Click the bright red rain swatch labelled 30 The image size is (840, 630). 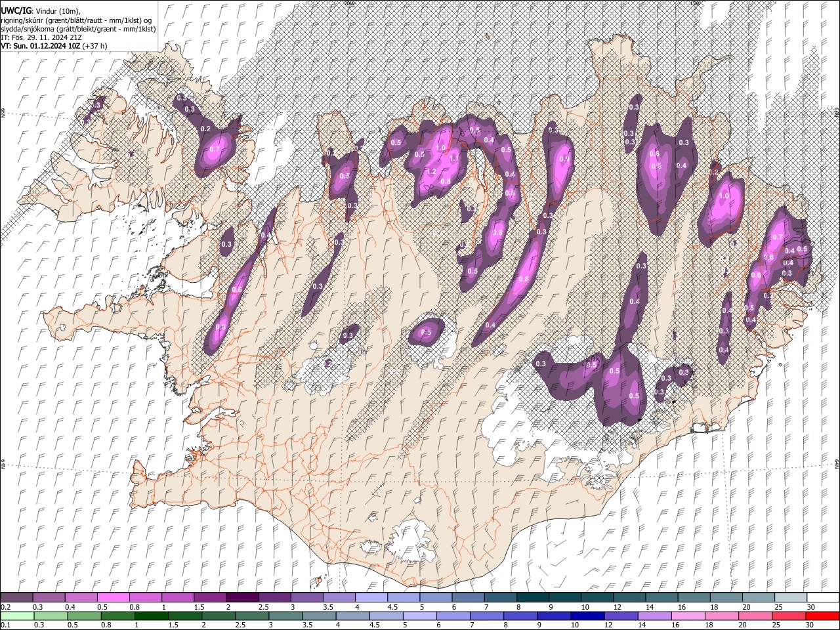pyautogui.click(x=822, y=616)
